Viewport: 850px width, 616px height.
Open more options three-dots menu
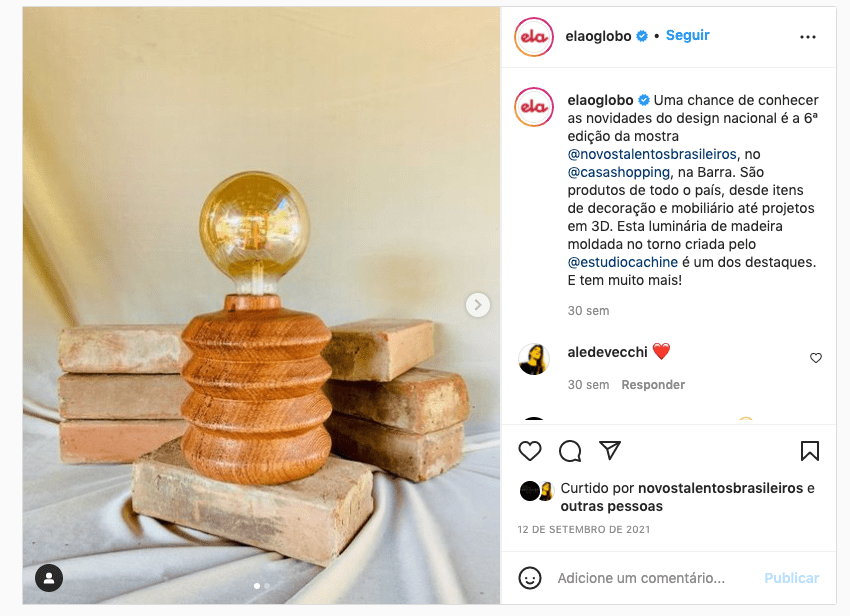tap(808, 37)
